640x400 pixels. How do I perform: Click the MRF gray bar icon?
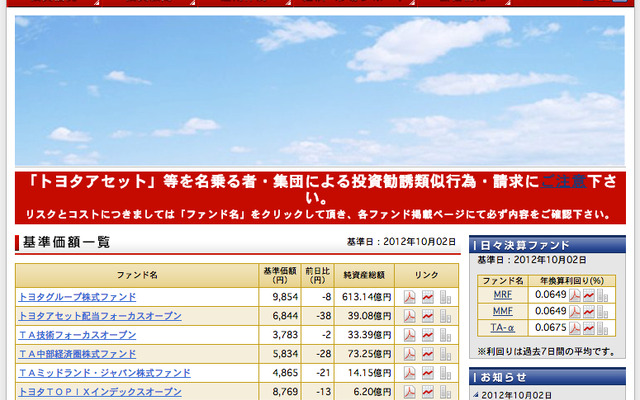pyautogui.click(x=602, y=295)
